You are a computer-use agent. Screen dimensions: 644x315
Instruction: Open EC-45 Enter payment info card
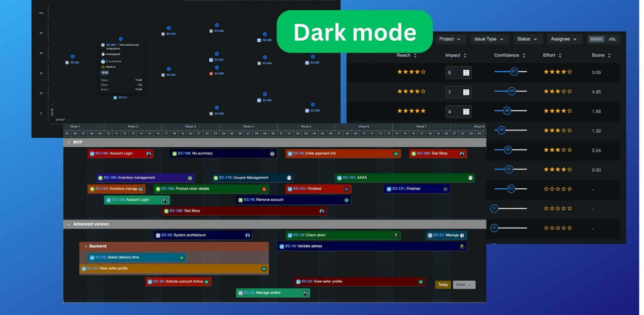click(x=343, y=154)
